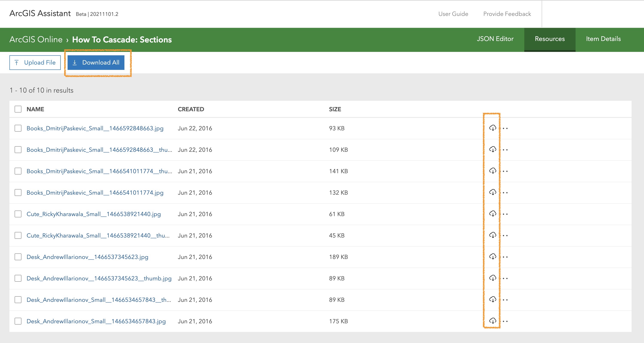Click the download cloud icon for the 45 KB file
Image resolution: width=644 pixels, height=343 pixels.
point(493,235)
